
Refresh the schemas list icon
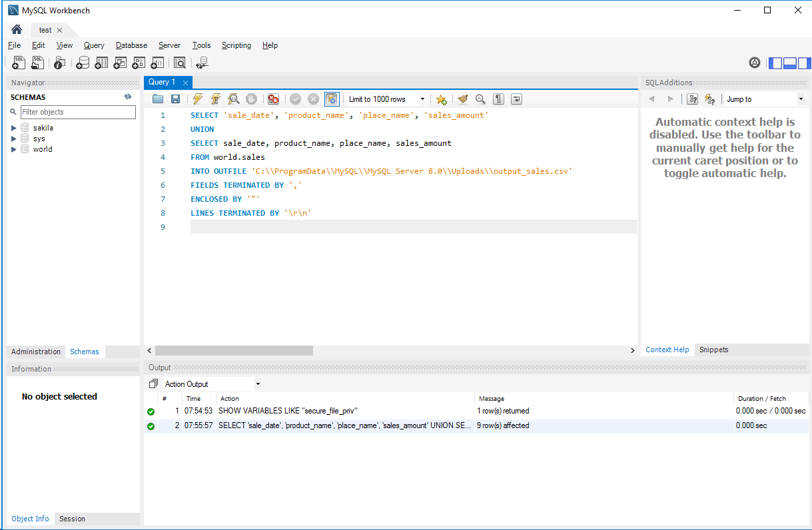tap(128, 97)
